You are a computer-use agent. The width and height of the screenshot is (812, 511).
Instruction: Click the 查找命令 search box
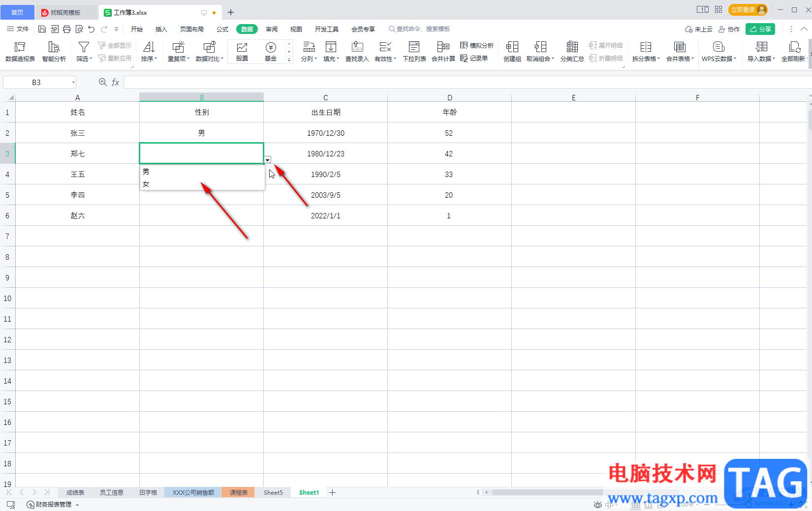tap(420, 29)
